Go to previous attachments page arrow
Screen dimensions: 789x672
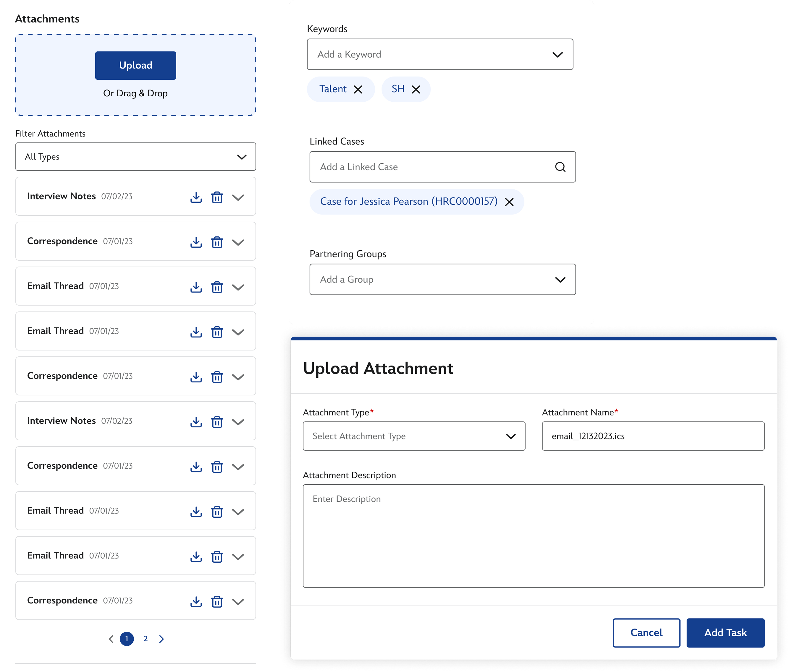point(111,639)
